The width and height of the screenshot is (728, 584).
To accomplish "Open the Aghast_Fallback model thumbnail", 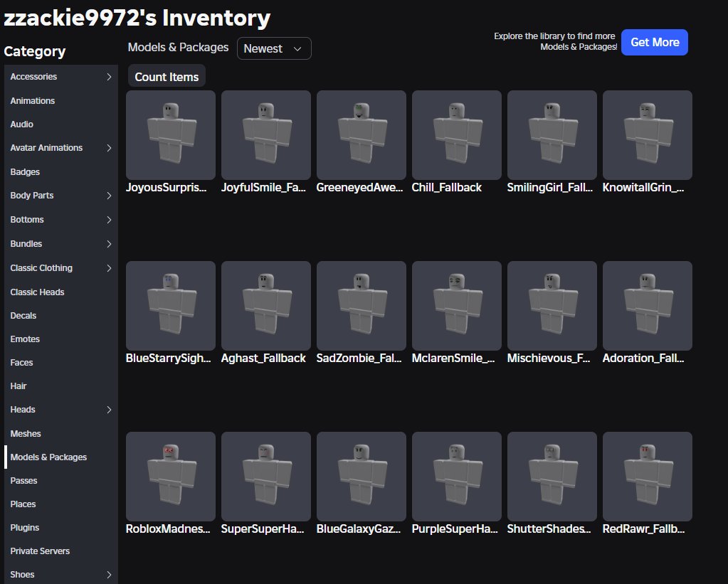I will [x=266, y=306].
